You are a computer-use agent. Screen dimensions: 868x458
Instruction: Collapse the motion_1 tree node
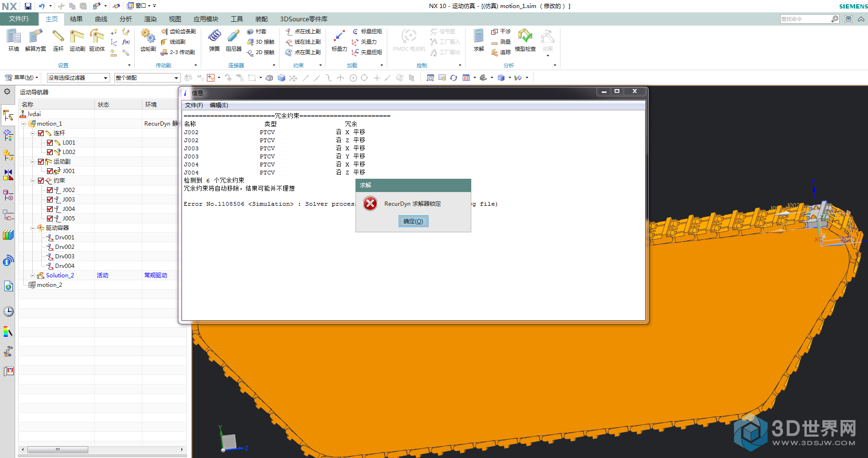pyautogui.click(x=23, y=124)
